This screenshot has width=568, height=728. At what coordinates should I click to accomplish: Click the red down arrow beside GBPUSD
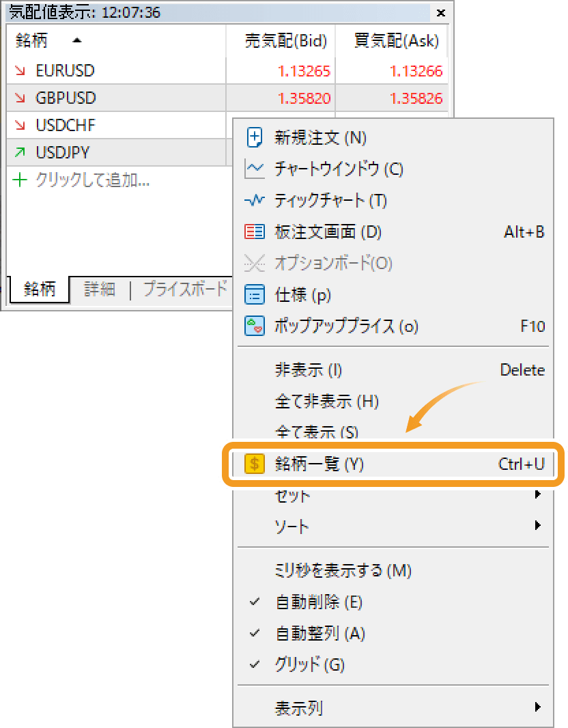(20, 98)
